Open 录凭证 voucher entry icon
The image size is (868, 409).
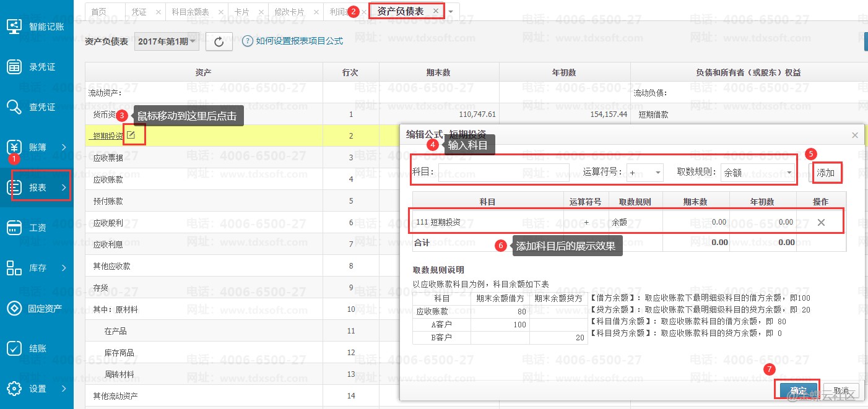click(14, 67)
